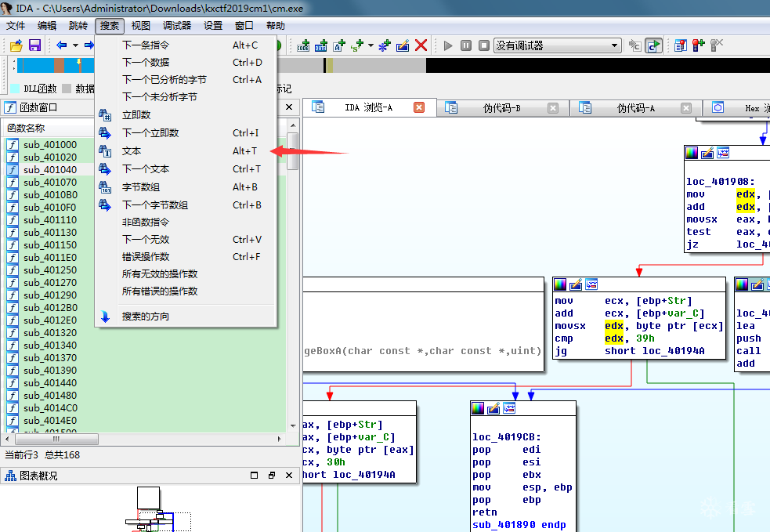Click the graph icon above loc_4019CB node
Screen dimensions: 770x532
pos(509,408)
